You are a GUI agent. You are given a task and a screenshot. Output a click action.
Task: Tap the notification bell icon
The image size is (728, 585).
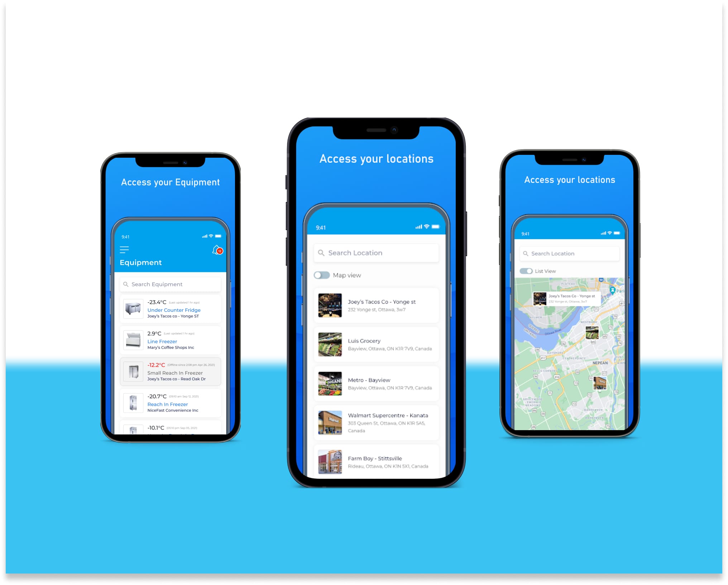click(219, 250)
